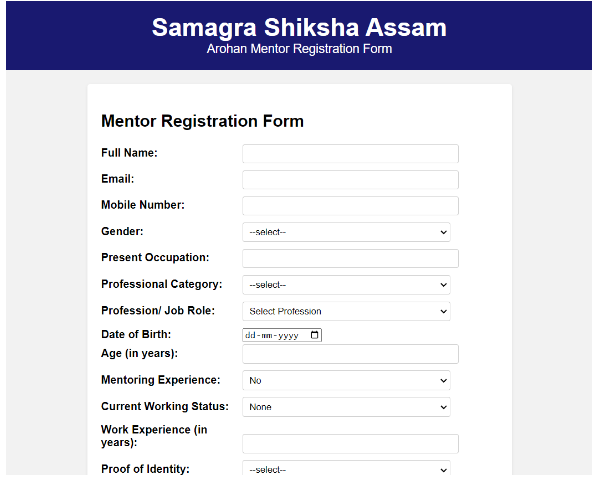Expand Mentoring Experience dropdown showing No
592x483 pixels.
coord(346,381)
